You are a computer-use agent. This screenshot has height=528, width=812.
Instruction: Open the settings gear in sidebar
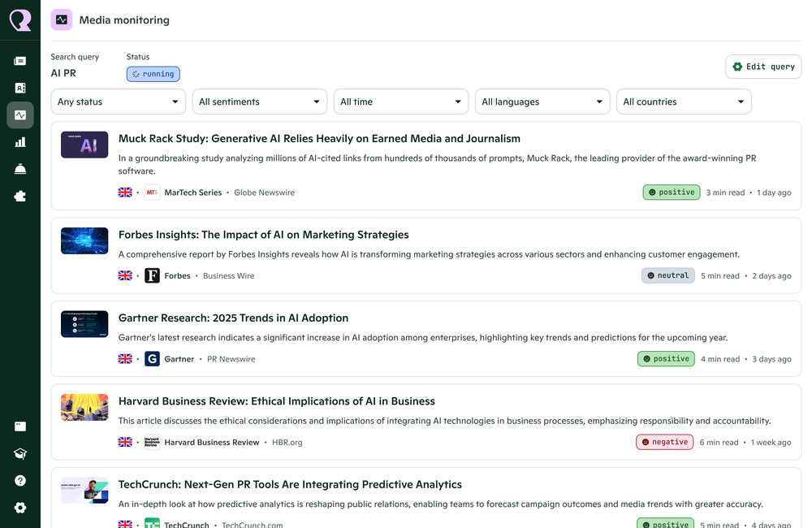pos(20,508)
